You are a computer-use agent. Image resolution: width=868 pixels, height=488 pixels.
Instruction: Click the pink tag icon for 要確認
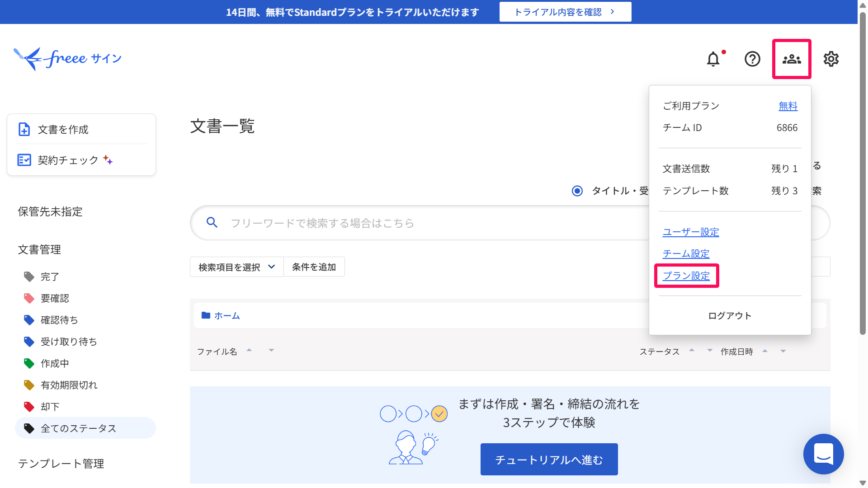tap(29, 298)
